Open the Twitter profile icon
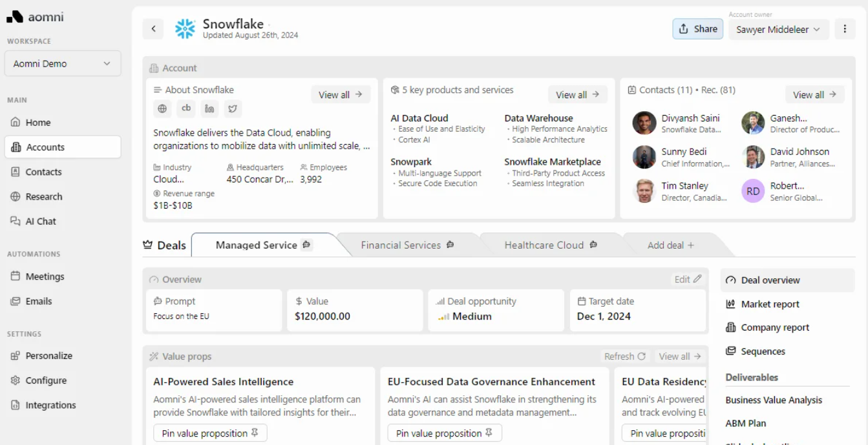The height and width of the screenshot is (445, 868). pyautogui.click(x=233, y=109)
